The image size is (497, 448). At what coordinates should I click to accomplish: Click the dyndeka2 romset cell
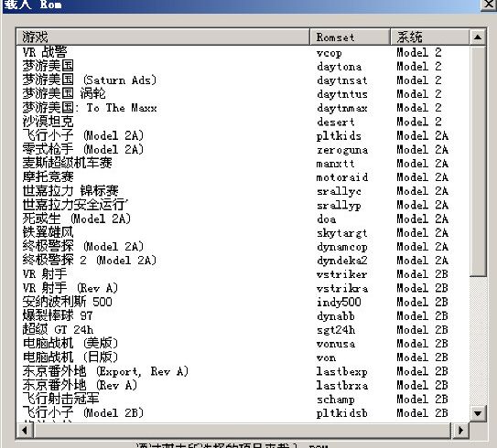(342, 261)
